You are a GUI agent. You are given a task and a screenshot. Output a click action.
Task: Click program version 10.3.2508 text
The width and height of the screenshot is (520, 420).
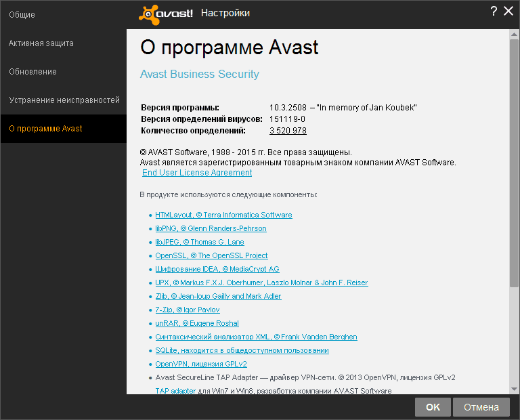pos(288,108)
